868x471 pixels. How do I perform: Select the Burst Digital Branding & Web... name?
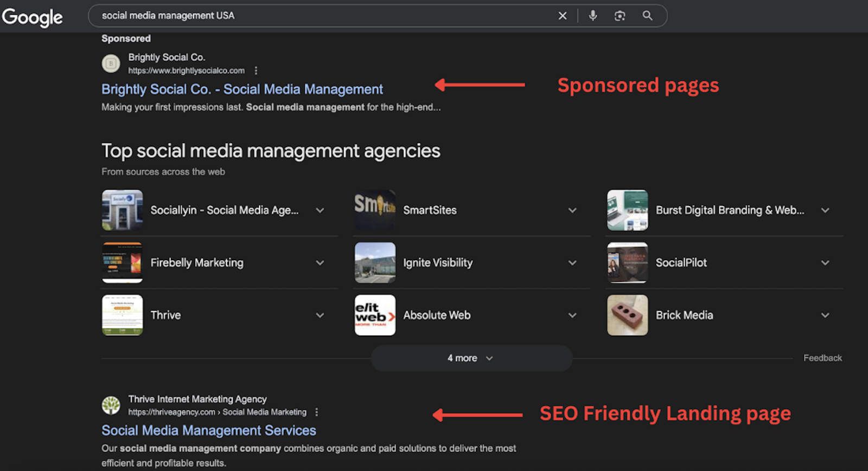pyautogui.click(x=730, y=210)
